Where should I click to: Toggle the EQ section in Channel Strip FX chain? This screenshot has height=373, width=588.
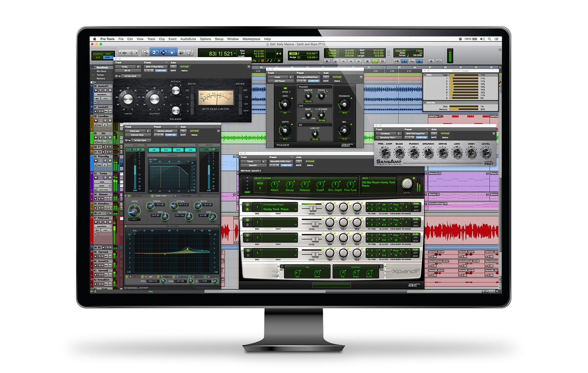point(154,150)
